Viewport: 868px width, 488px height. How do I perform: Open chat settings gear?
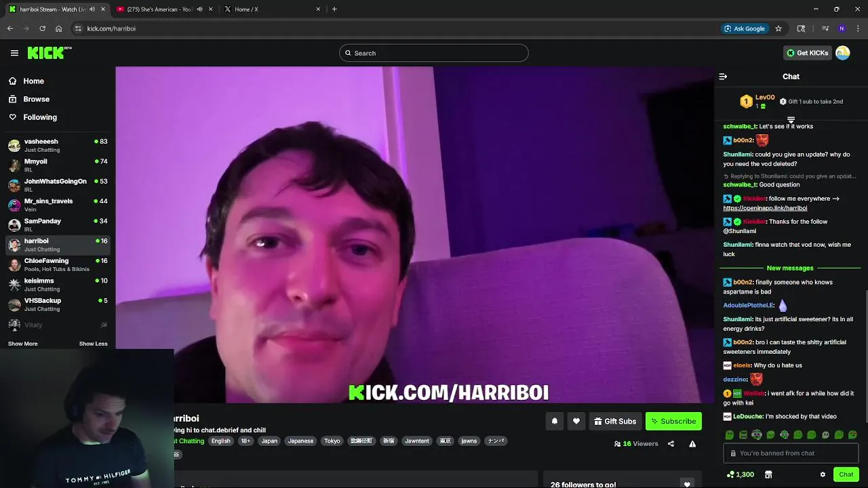(823, 474)
